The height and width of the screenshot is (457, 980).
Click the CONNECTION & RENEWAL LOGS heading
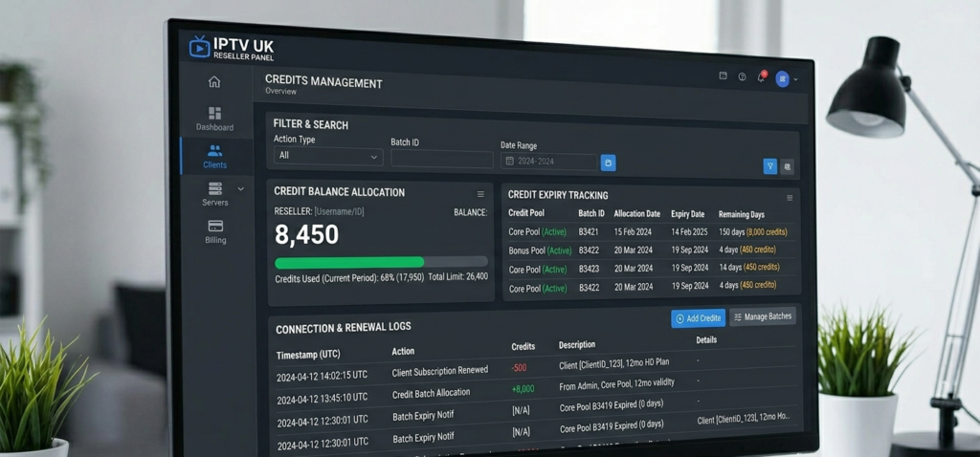click(x=344, y=328)
